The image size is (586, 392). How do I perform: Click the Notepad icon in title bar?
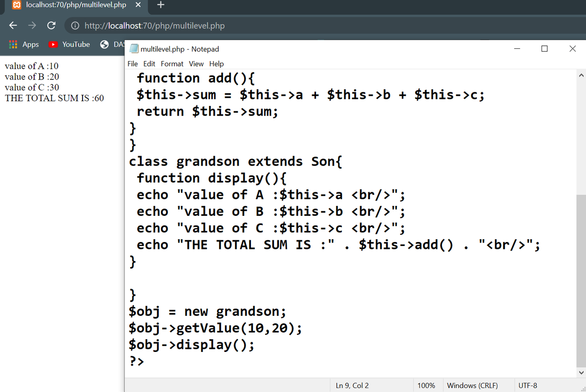(133, 49)
